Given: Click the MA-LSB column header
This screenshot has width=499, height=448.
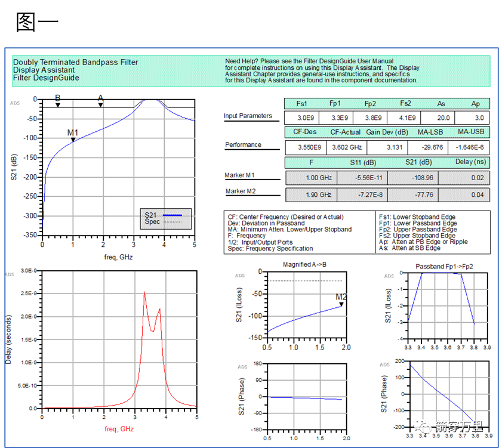Looking at the screenshot, I should tap(430, 132).
